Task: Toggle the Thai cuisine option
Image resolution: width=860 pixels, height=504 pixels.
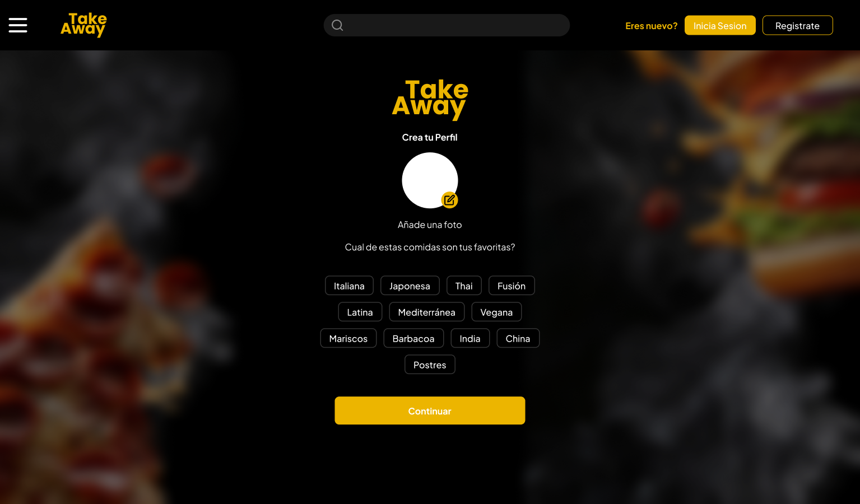Action: [464, 286]
